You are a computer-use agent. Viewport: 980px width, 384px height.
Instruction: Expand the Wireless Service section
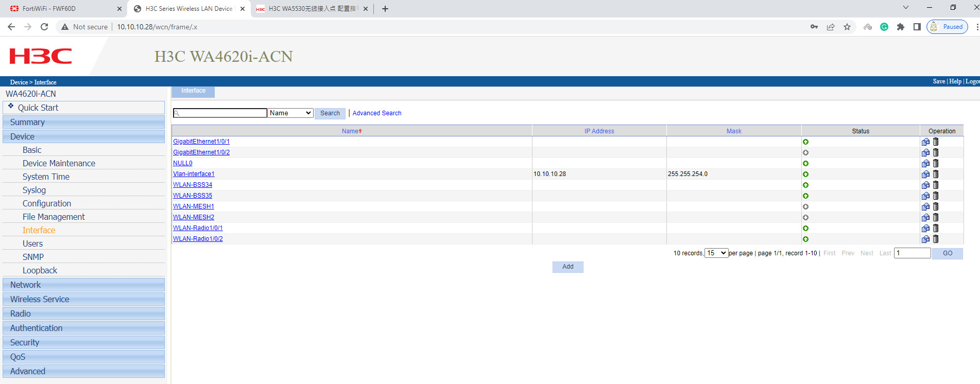click(83, 299)
